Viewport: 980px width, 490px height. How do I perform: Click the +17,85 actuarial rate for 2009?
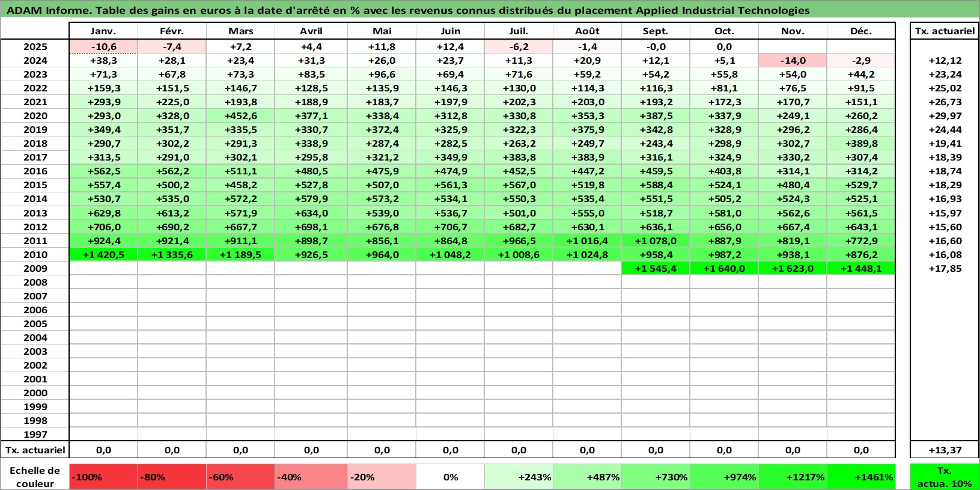[x=945, y=268]
